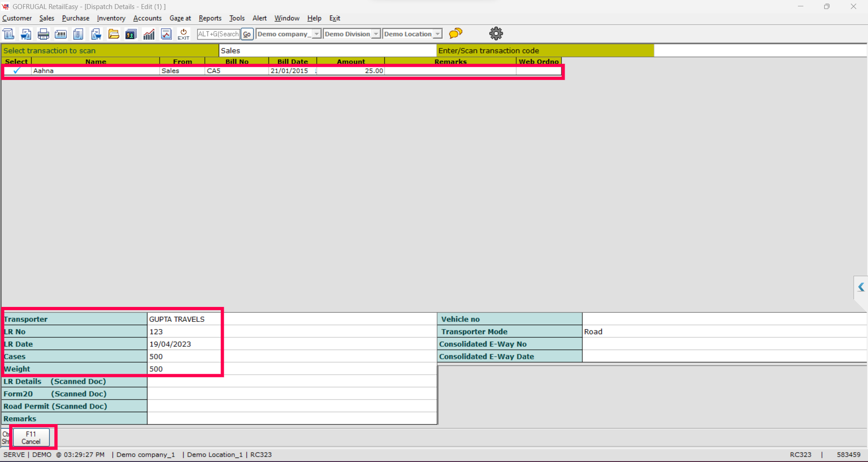This screenshot has height=462, width=868.
Task: Click the Go search button
Action: pos(247,34)
